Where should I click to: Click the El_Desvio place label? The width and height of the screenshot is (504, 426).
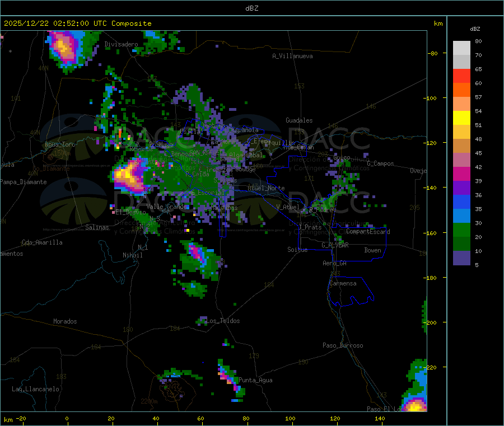click(x=130, y=212)
